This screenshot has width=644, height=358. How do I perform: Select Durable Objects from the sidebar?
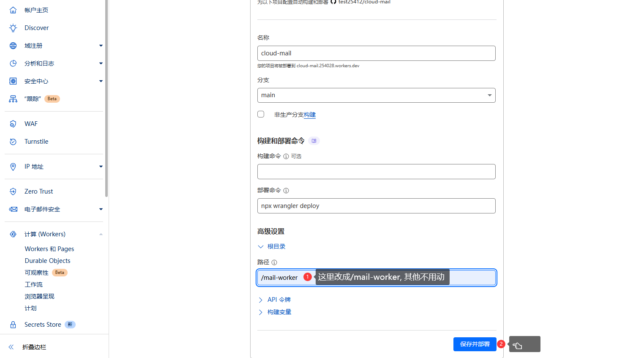[x=47, y=260]
